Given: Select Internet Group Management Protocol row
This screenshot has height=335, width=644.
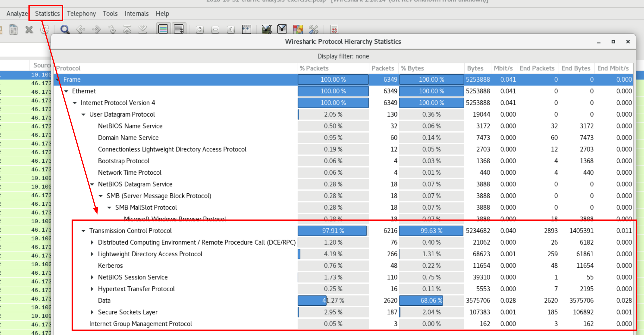Looking at the screenshot, I should tap(343, 324).
